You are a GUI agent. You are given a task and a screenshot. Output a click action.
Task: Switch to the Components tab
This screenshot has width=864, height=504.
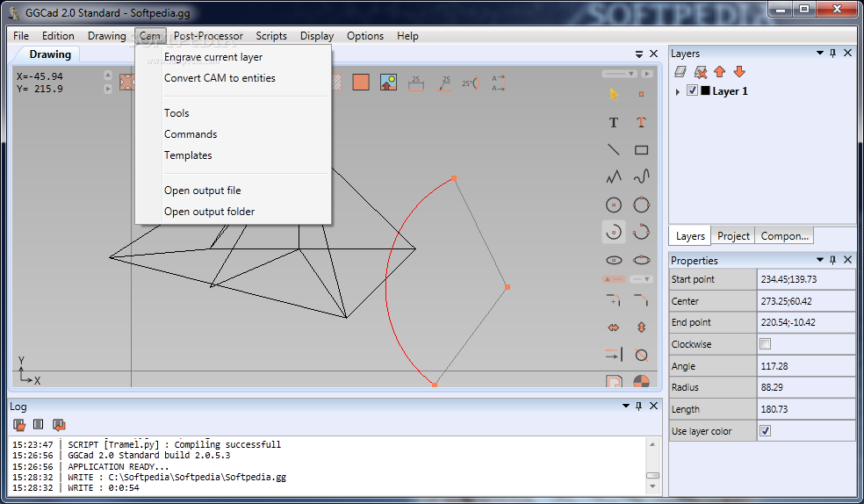pos(784,235)
